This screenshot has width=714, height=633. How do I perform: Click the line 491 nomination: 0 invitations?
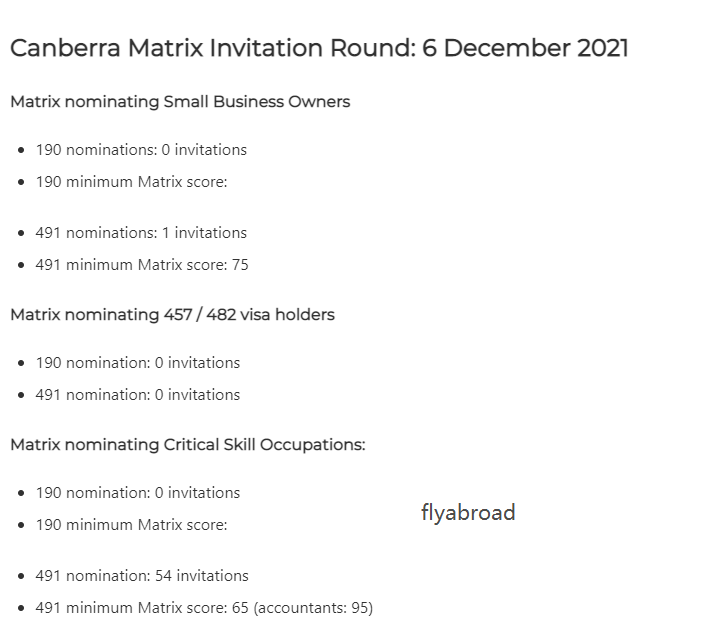pyautogui.click(x=138, y=395)
